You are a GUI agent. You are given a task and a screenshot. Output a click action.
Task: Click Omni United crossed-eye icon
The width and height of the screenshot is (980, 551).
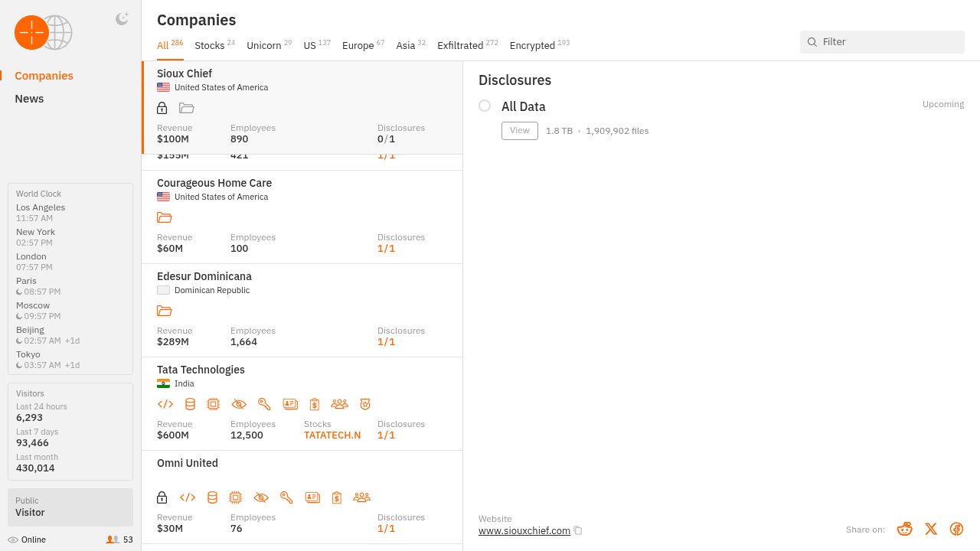261,497
